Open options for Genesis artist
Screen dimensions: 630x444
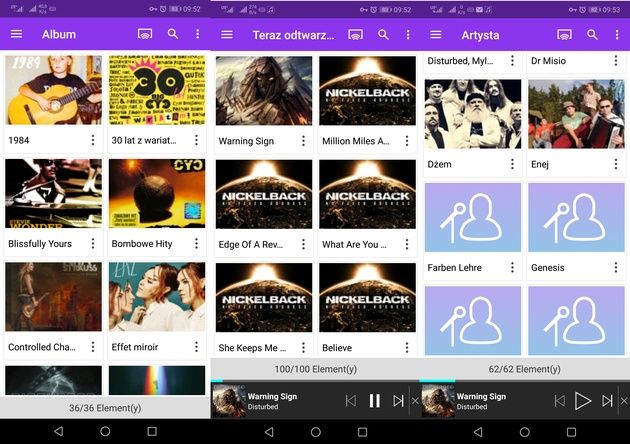[616, 267]
